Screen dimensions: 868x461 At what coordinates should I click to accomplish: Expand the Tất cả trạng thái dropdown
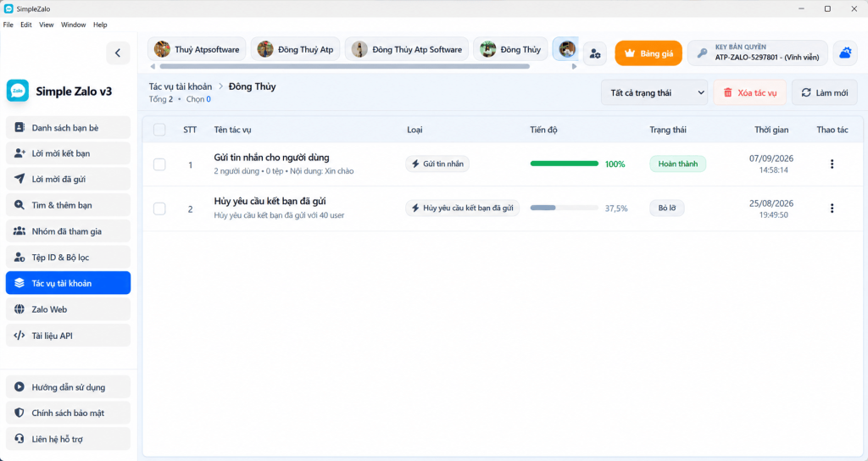[x=655, y=92]
